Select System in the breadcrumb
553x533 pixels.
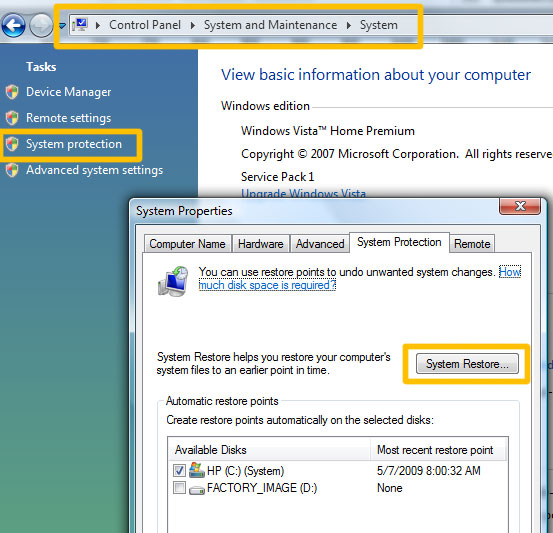(x=378, y=25)
